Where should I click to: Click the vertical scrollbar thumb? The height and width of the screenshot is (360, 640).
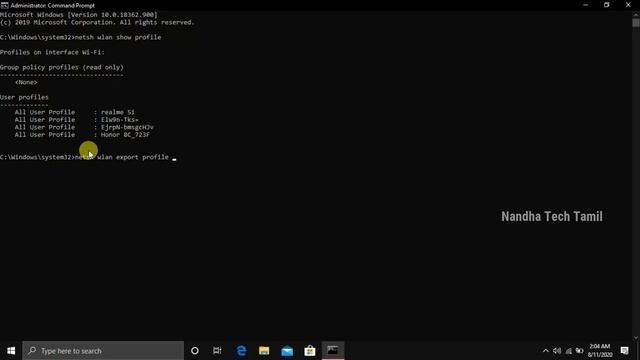pos(636,22)
